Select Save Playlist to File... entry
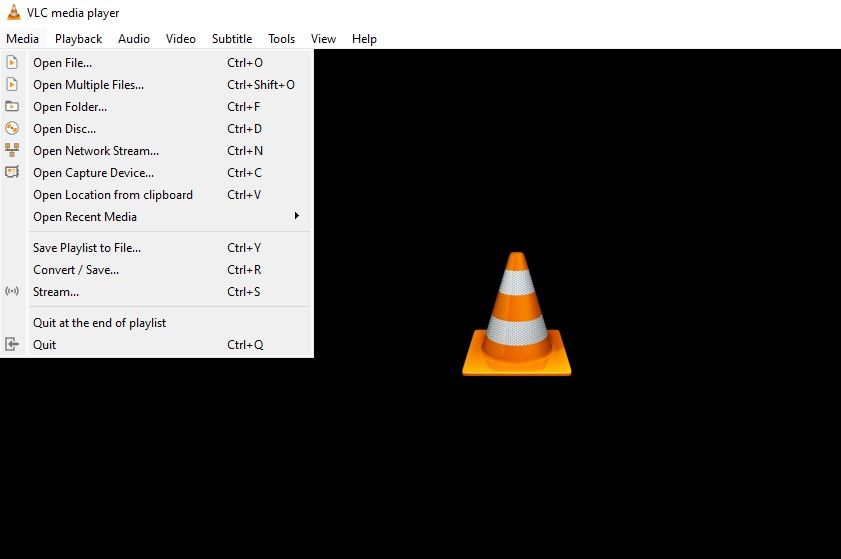841x559 pixels. click(x=157, y=248)
